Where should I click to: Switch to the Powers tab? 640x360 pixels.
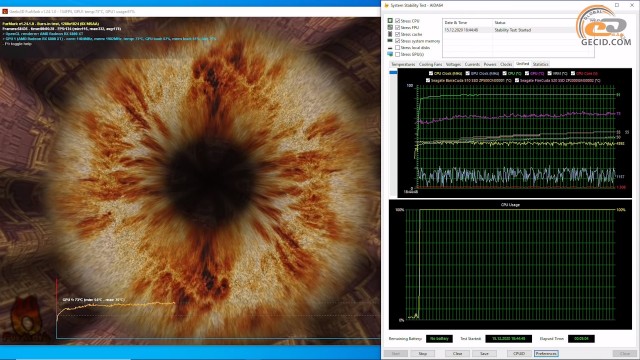490,64
